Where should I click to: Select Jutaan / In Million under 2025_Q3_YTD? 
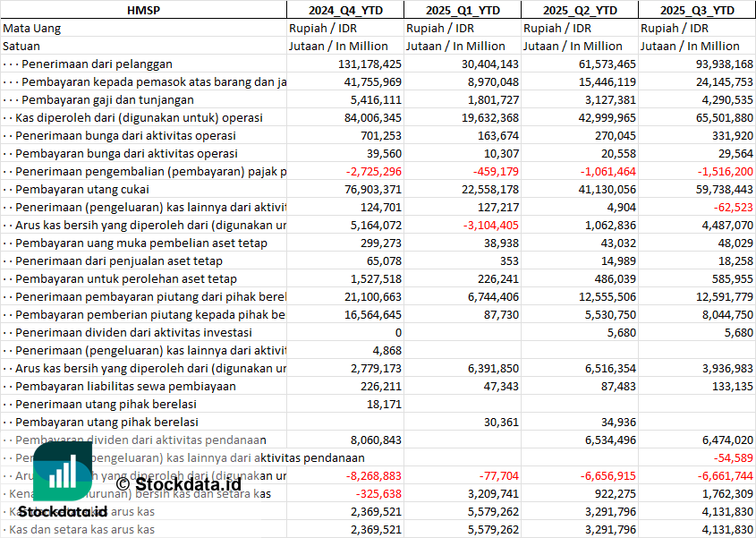click(690, 47)
